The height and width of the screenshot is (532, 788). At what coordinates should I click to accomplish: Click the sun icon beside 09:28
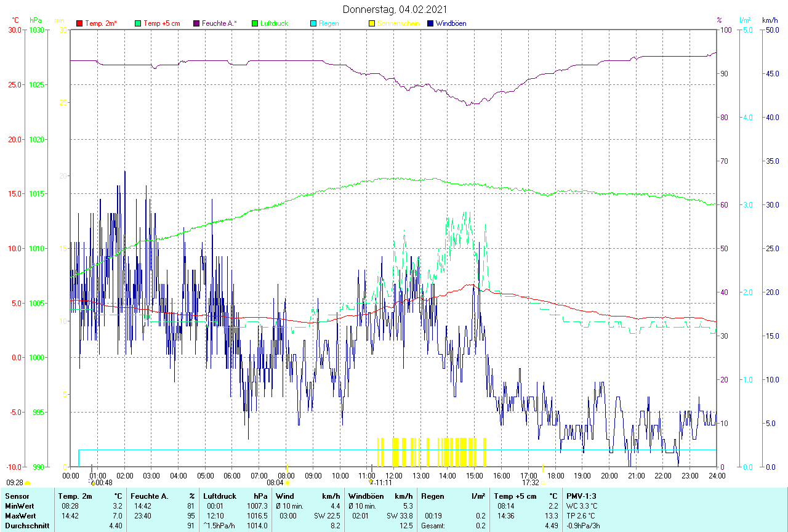click(x=27, y=483)
